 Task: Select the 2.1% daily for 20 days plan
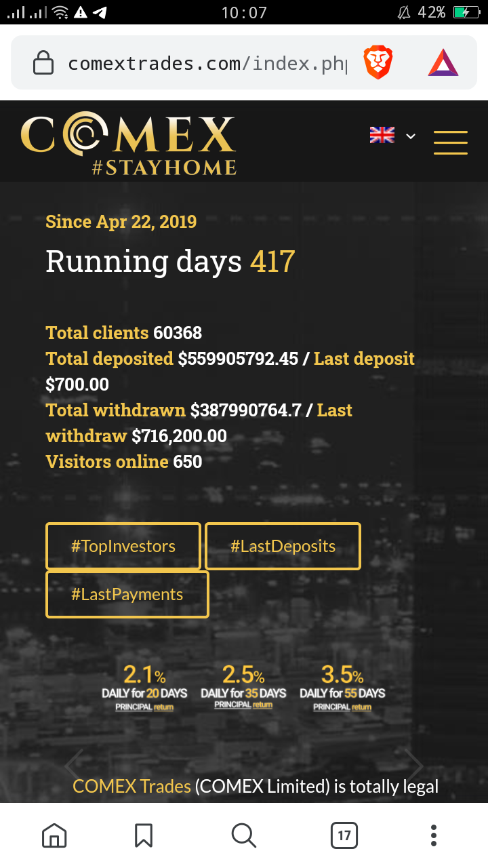pos(144,688)
